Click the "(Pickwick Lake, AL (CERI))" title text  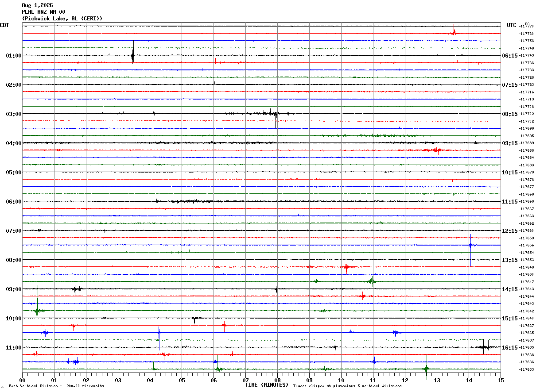coord(62,19)
